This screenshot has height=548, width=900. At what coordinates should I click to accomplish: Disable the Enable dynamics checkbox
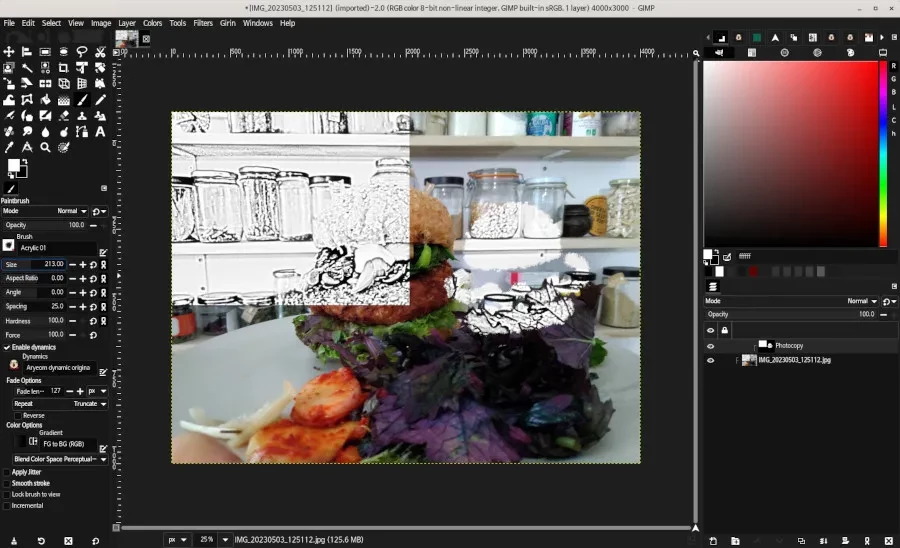(7, 347)
